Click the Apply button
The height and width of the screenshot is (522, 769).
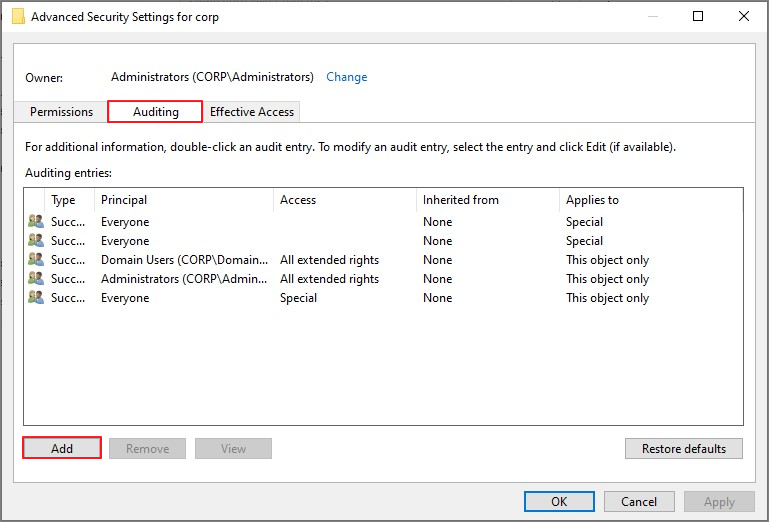click(x=719, y=501)
